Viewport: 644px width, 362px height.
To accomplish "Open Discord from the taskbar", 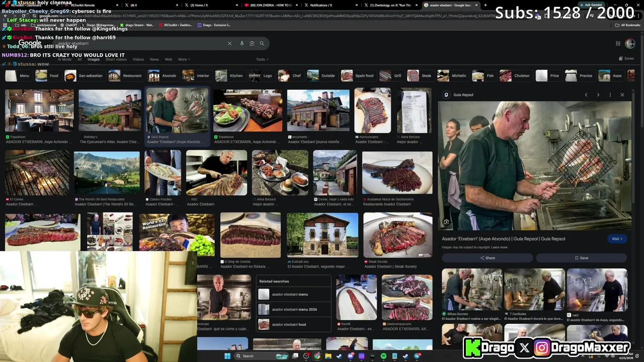I will coord(351,356).
